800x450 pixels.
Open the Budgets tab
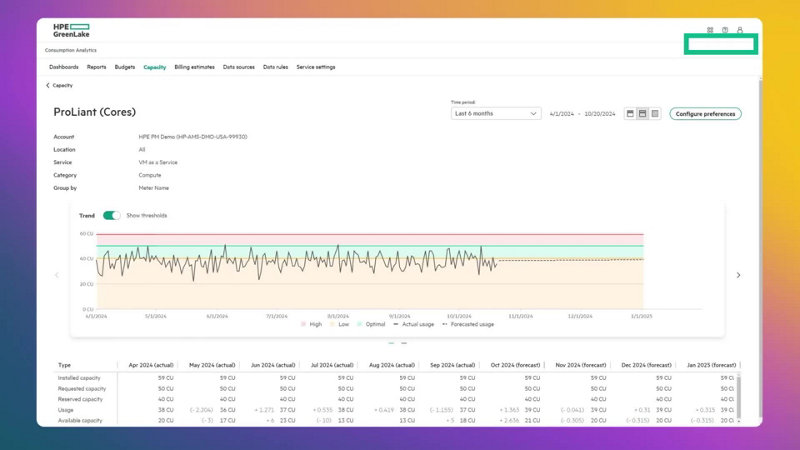(124, 67)
